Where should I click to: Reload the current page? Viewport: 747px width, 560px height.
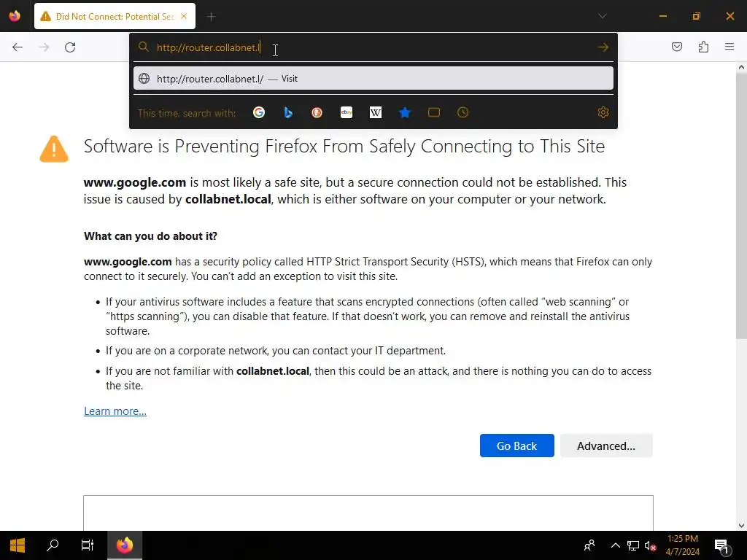click(70, 47)
